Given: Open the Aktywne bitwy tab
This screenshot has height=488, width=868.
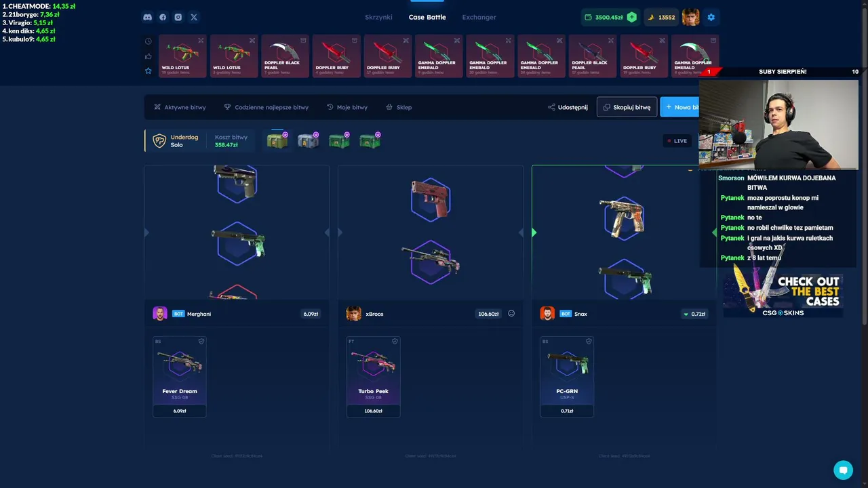Looking at the screenshot, I should click(x=180, y=107).
